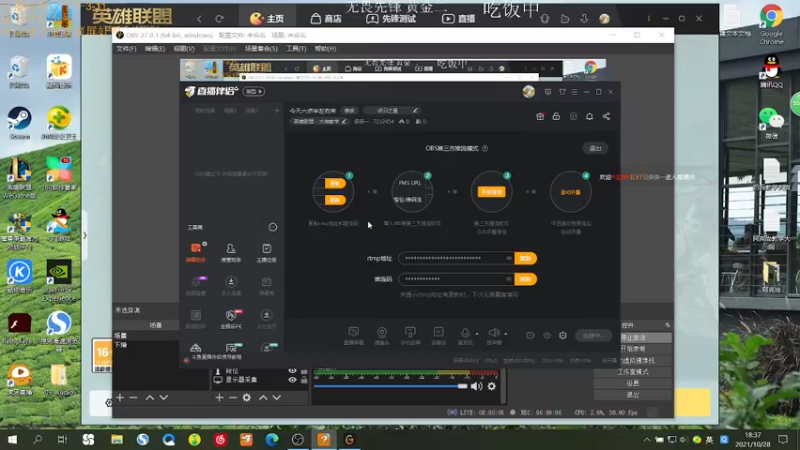Open the OBS 文件(F) menu
Image resolution: width=800 pixels, height=450 pixels.
point(126,49)
